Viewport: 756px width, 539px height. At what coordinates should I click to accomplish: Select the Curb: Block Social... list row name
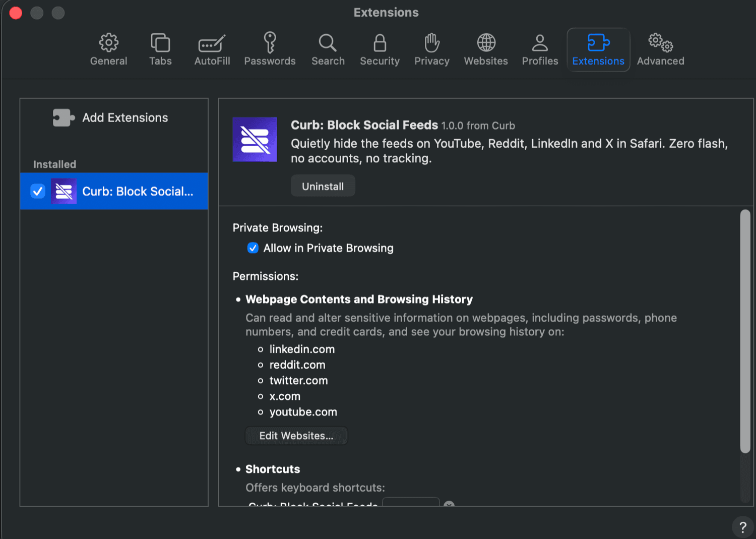(x=138, y=192)
